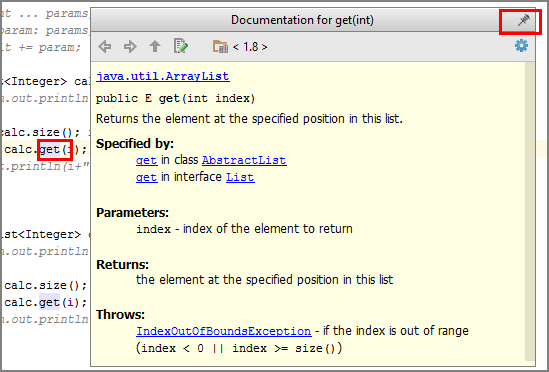Viewport: 549px width, 372px height.
Task: Click the Documentation for get(int) title bar
Action: [x=302, y=20]
